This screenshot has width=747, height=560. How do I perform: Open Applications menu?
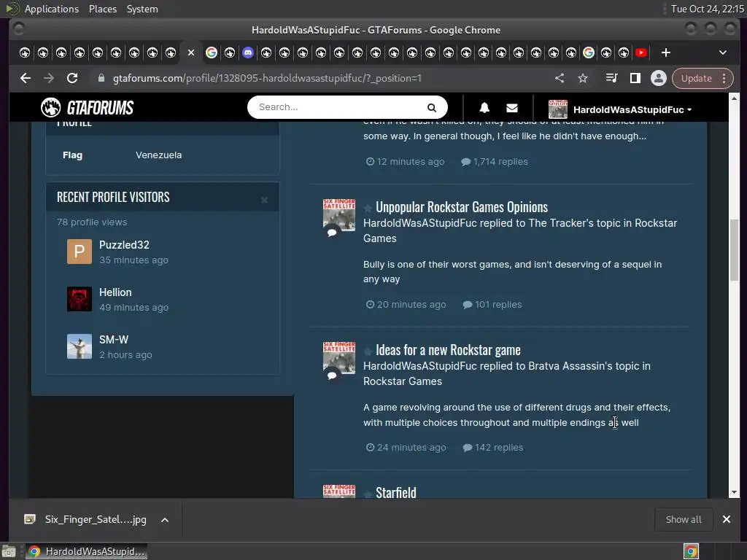coord(52,9)
